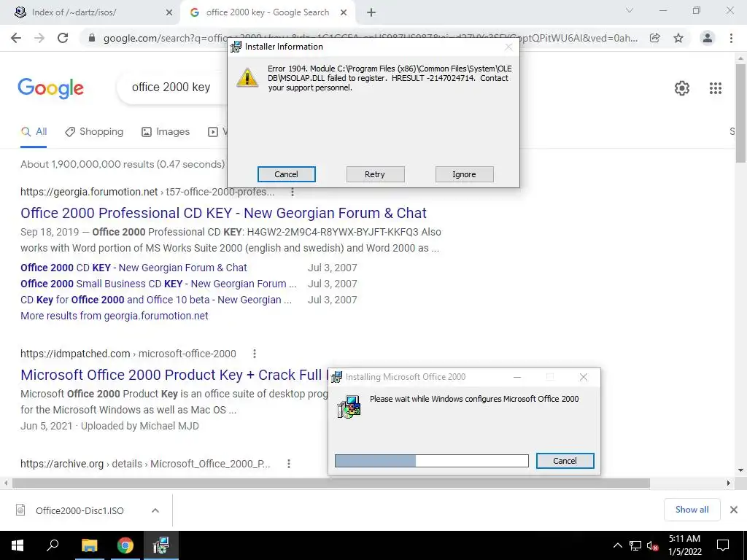Close the 'office 2000 key' tab
The height and width of the screenshot is (560, 747).
[x=344, y=12]
